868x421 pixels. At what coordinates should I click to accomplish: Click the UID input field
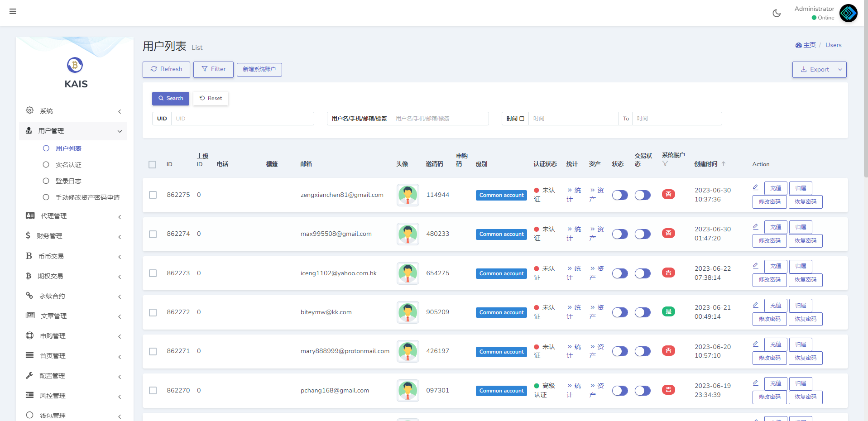tap(242, 119)
